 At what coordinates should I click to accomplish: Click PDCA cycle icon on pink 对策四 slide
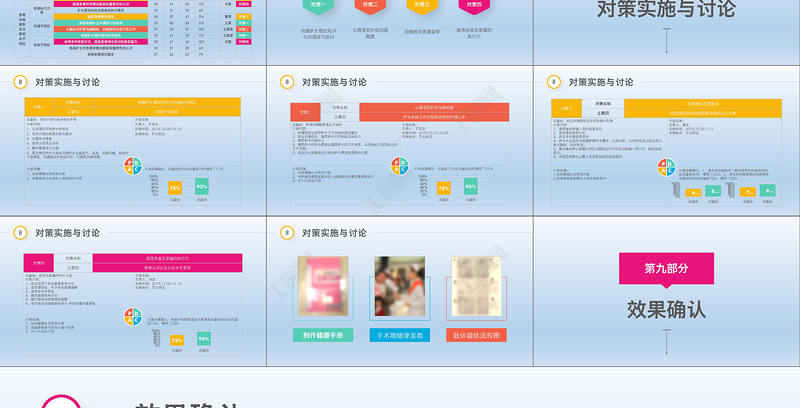(130, 317)
